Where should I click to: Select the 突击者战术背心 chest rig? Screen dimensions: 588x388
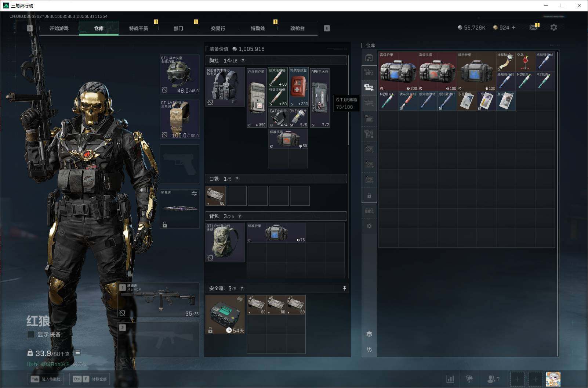pos(225,87)
